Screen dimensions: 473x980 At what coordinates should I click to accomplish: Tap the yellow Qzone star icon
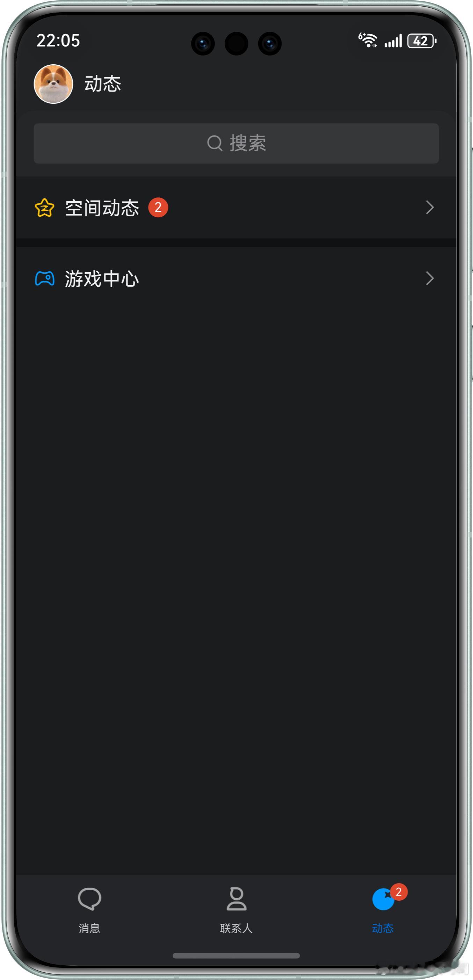point(44,208)
